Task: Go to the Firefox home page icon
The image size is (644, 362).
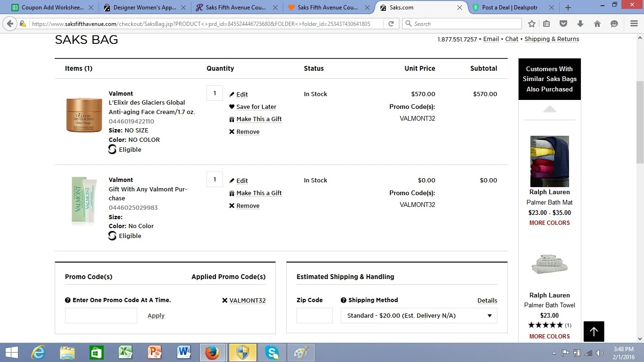Action: pyautogui.click(x=597, y=24)
